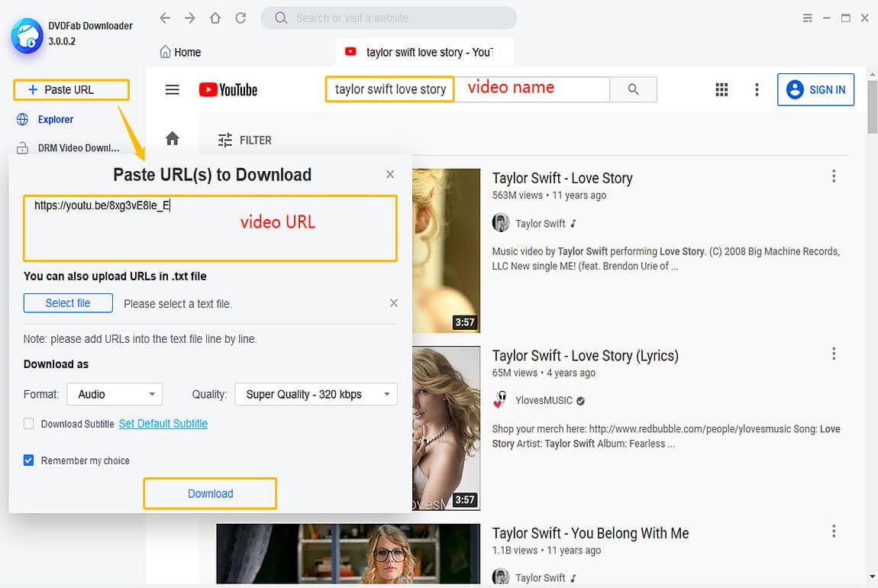Open the You Belong With Me thumbnail
This screenshot has width=878, height=588.
[348, 554]
